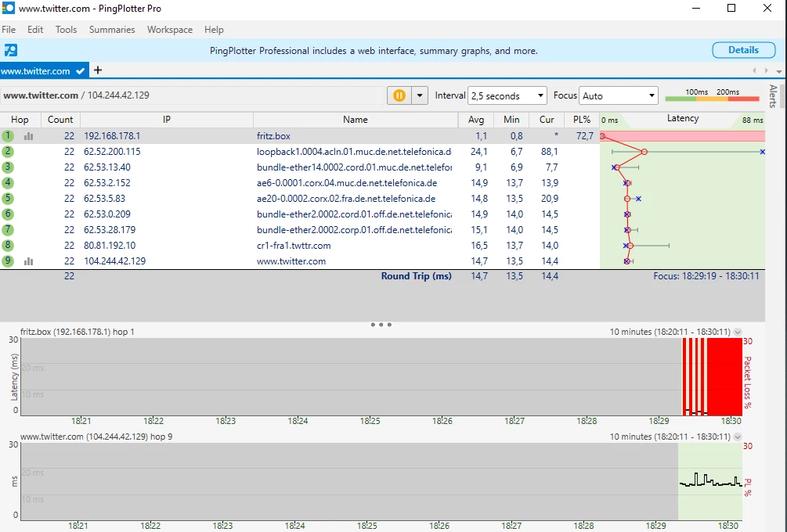Click the PingPlotter logo in the blue banner
Image resolution: width=787 pixels, height=532 pixels.
10,50
